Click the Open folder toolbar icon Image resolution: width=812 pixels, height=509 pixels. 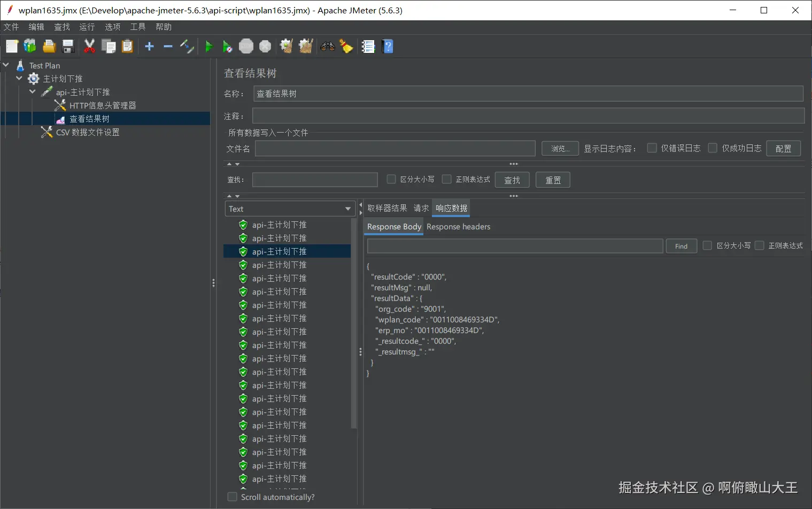pyautogui.click(x=49, y=47)
